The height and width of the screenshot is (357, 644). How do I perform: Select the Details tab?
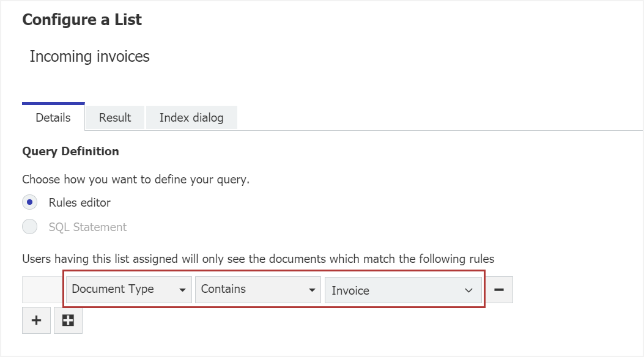pos(53,117)
